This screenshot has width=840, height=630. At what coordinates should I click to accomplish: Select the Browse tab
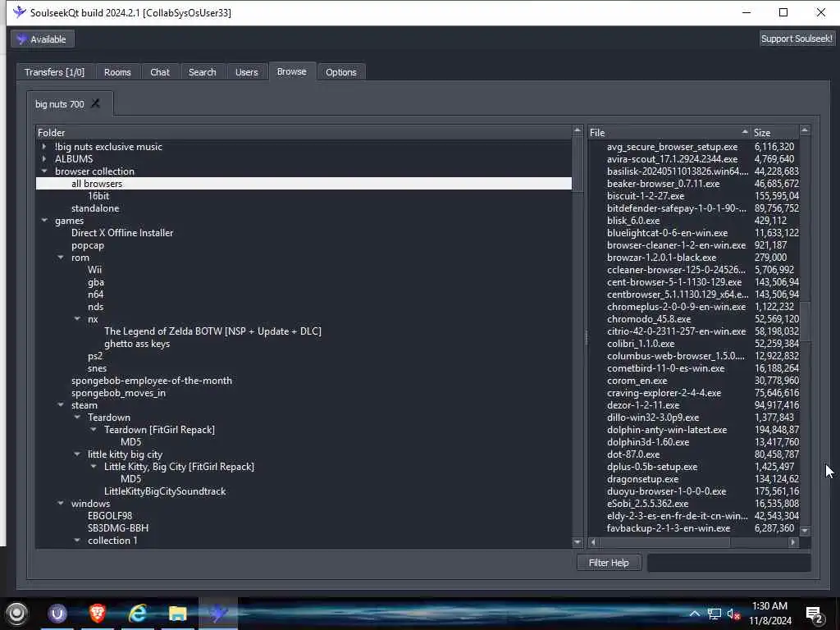[291, 71]
